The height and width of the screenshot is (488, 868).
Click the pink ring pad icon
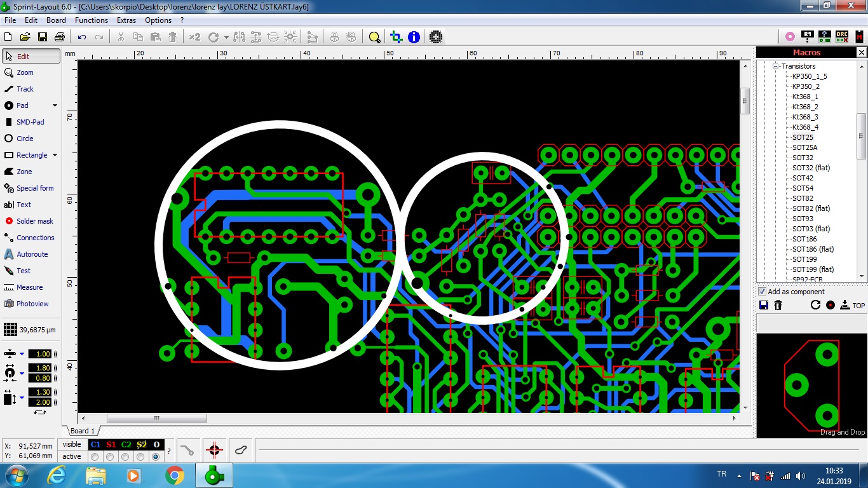(790, 37)
